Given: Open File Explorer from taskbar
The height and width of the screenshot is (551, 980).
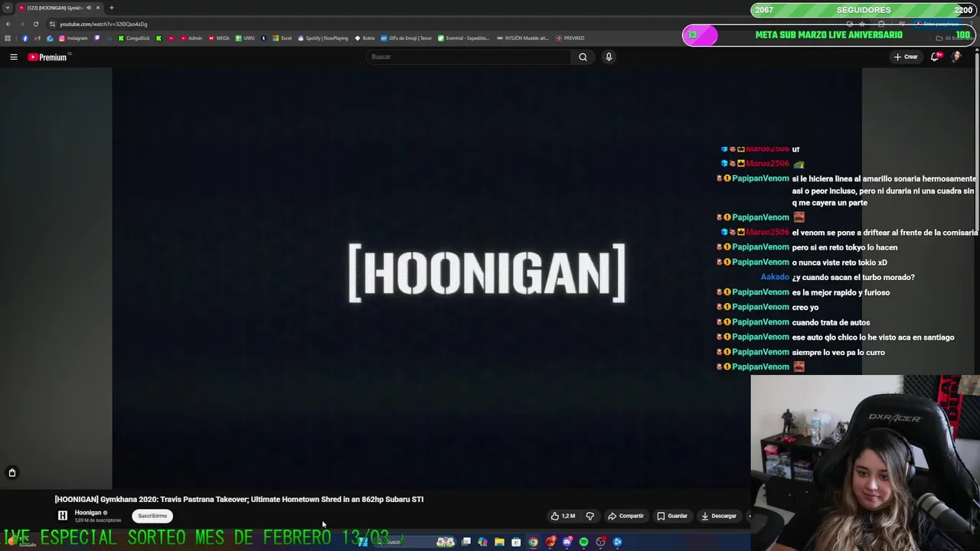Looking at the screenshot, I should click(499, 542).
